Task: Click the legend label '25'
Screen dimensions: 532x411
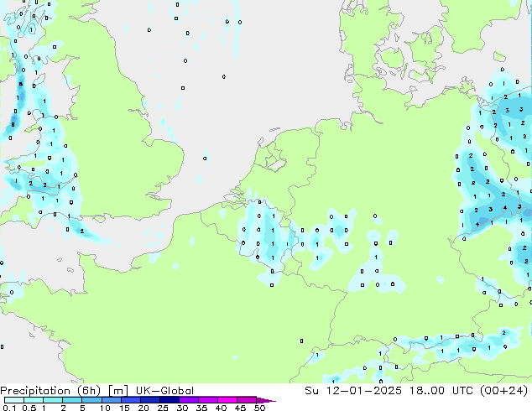Action: [x=163, y=408]
